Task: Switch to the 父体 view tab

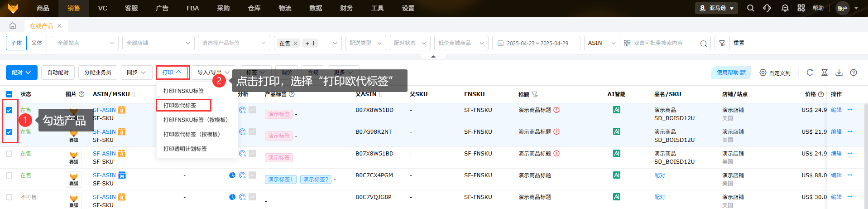Action: 37,43
